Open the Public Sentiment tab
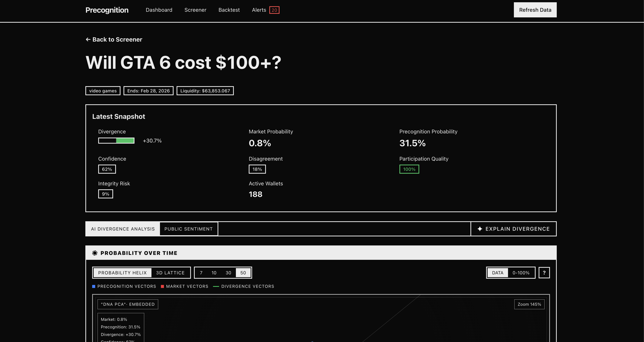This screenshot has height=342, width=644. [x=188, y=229]
